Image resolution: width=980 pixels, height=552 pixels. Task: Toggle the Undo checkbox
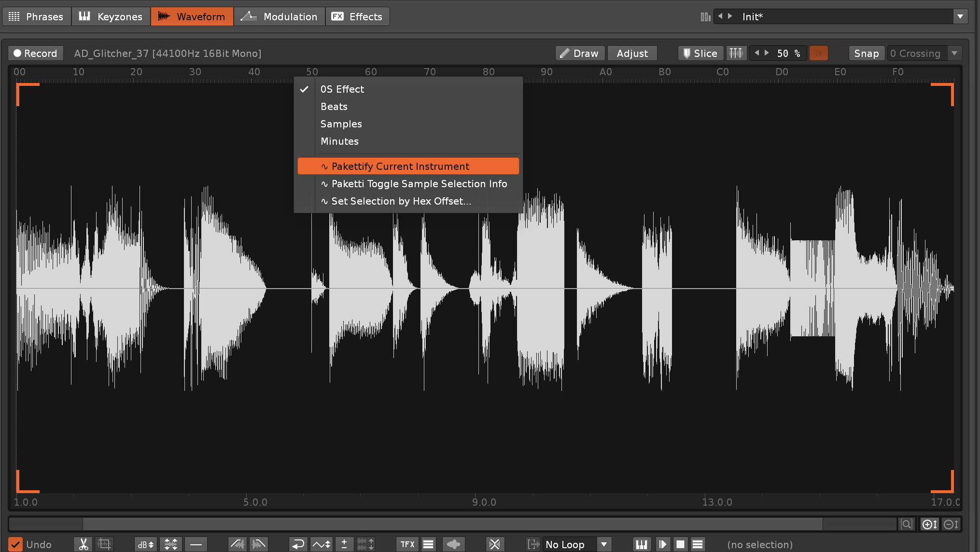tap(16, 544)
